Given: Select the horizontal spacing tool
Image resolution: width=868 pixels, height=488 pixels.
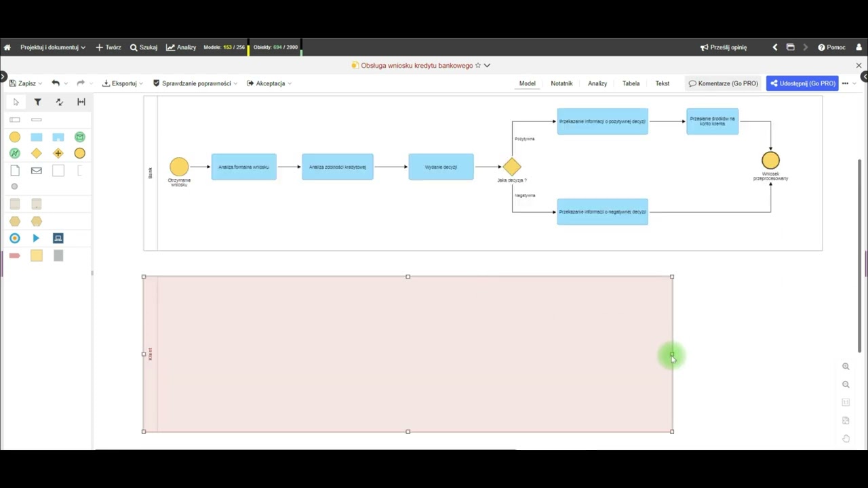Looking at the screenshot, I should pos(81,102).
